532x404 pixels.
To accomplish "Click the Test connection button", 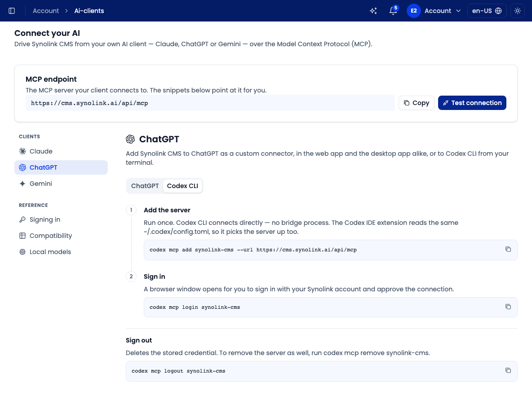I will coord(472,103).
